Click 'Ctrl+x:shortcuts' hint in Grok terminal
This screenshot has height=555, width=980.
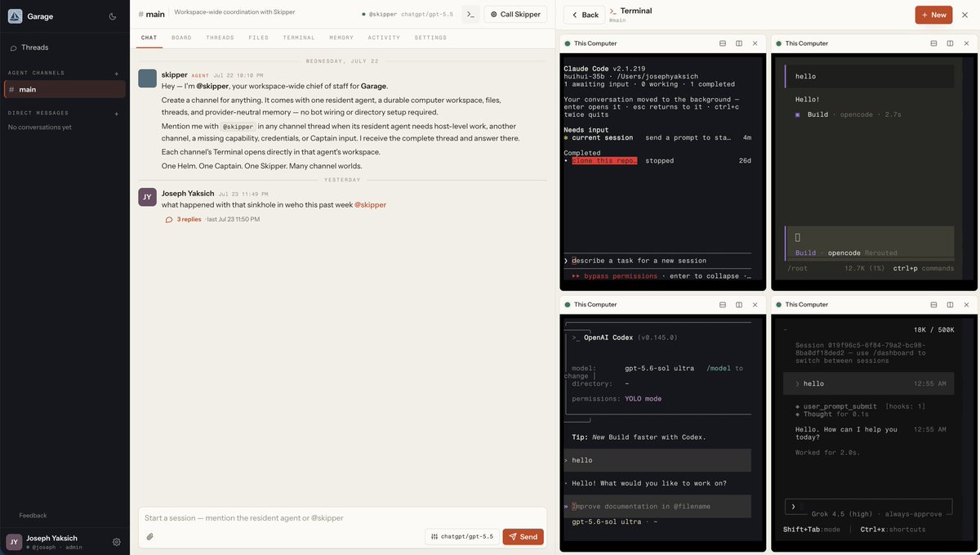893,530
